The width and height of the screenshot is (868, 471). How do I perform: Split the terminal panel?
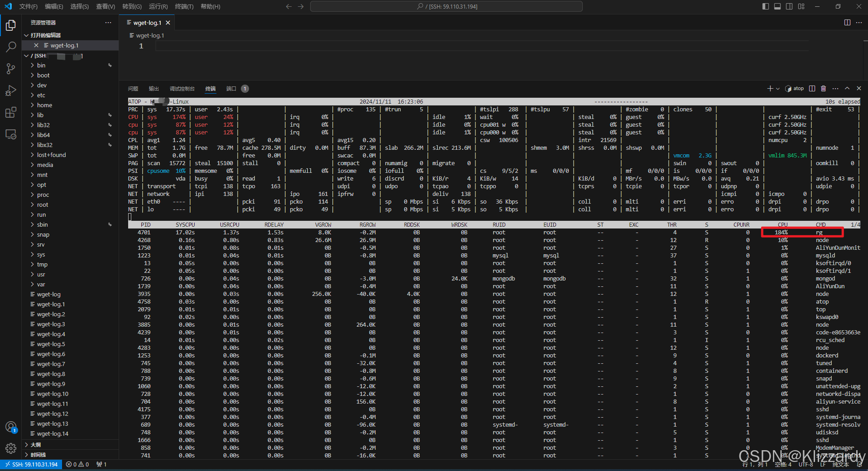(x=812, y=89)
